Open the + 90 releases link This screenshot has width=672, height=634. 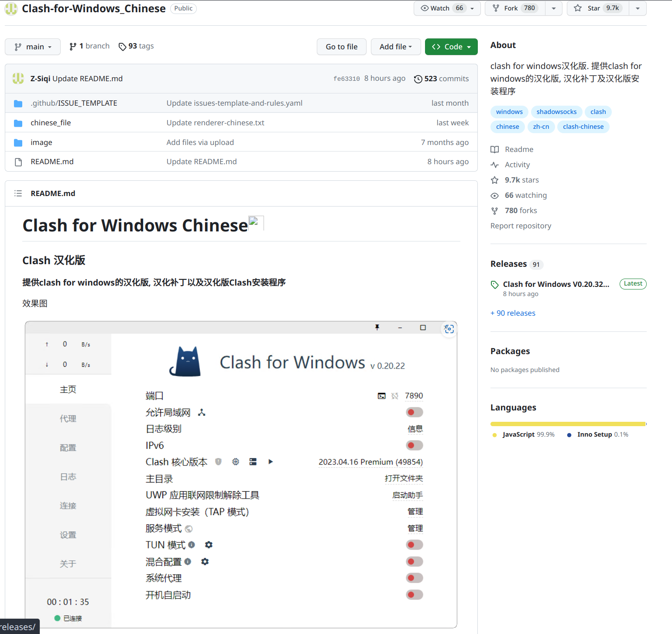513,313
